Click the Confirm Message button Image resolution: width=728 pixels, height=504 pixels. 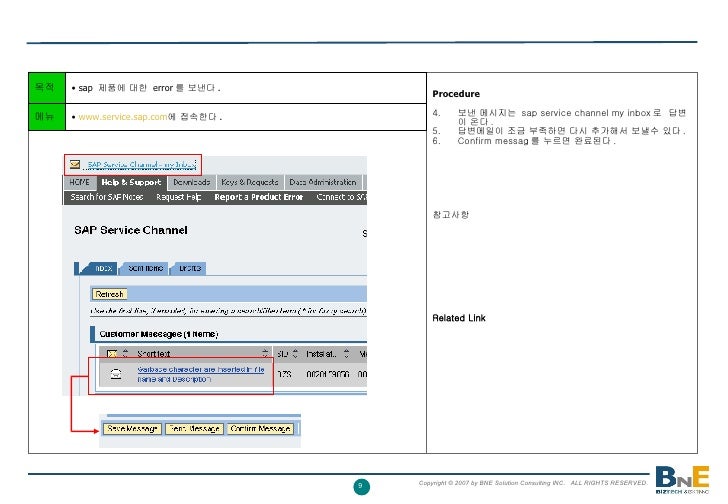pyautogui.click(x=260, y=429)
